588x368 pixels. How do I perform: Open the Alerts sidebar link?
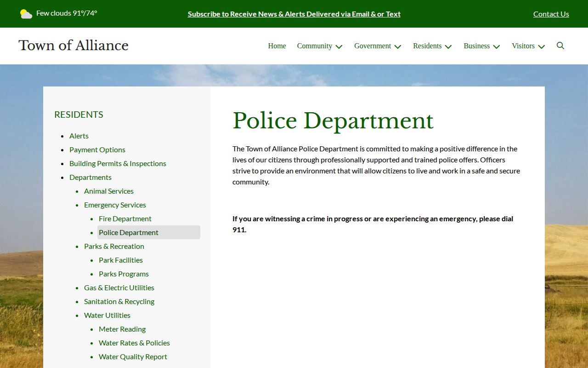79,136
